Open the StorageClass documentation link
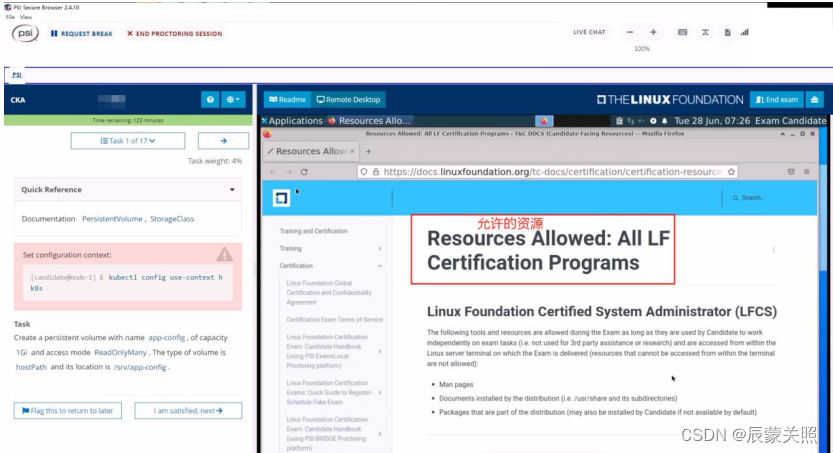Image resolution: width=833 pixels, height=453 pixels. (172, 219)
